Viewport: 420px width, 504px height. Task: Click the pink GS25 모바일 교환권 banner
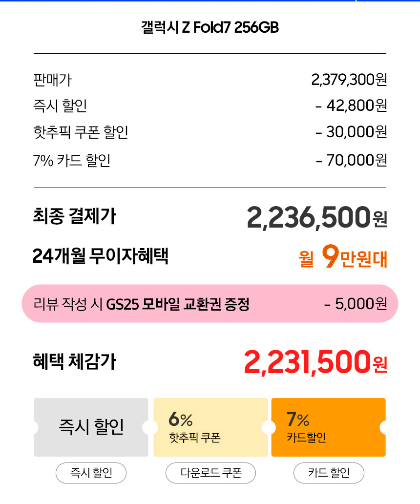coord(210,304)
